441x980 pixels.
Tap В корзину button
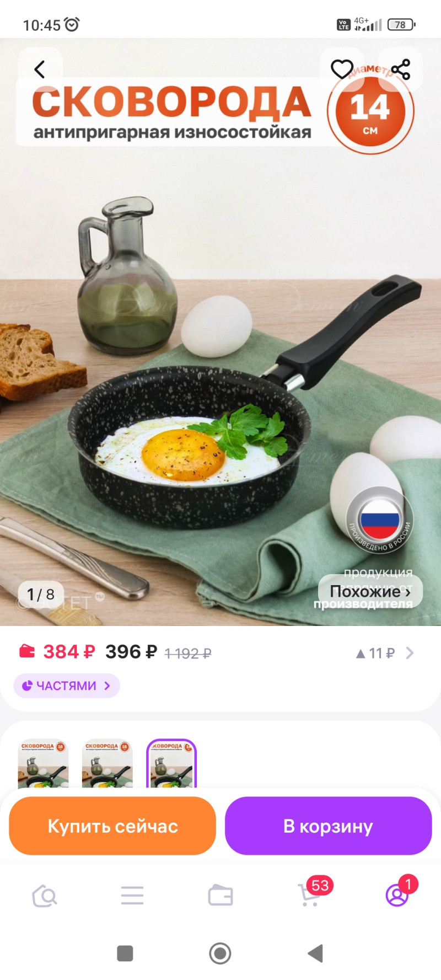tap(328, 826)
